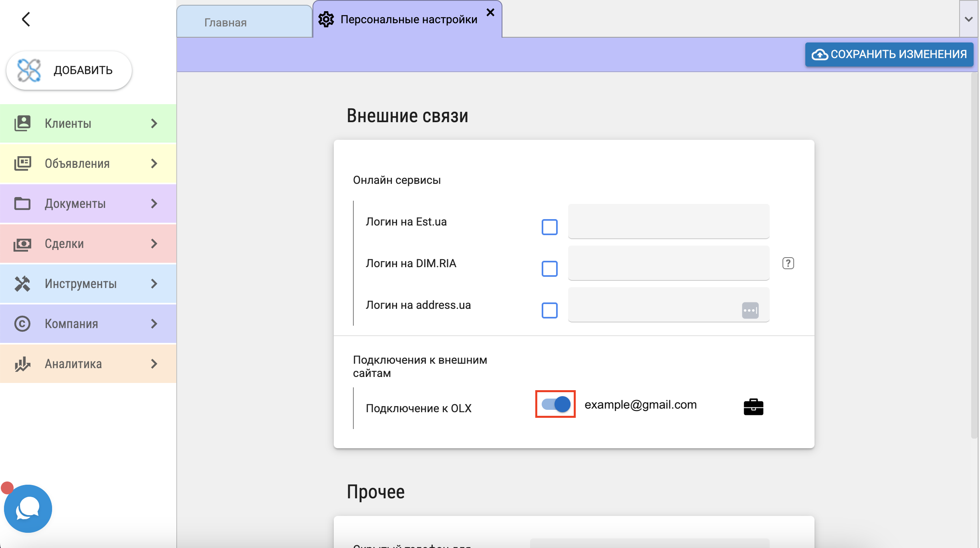
Task: Open the tabs dropdown arrow at top right
Action: [x=969, y=19]
